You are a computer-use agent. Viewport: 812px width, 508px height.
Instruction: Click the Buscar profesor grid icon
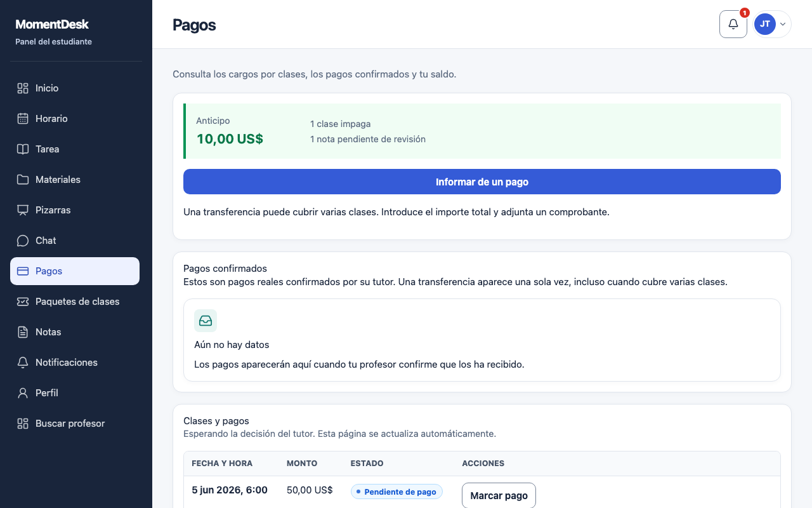click(x=23, y=424)
